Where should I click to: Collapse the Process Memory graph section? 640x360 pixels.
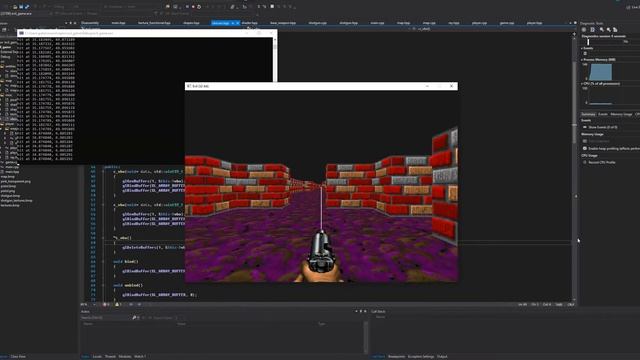[582, 60]
